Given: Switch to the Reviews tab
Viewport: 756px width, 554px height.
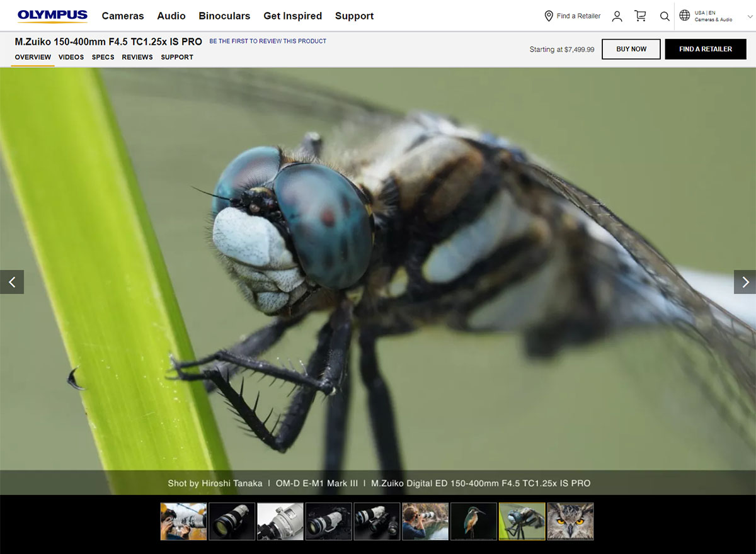Looking at the screenshot, I should pyautogui.click(x=137, y=57).
